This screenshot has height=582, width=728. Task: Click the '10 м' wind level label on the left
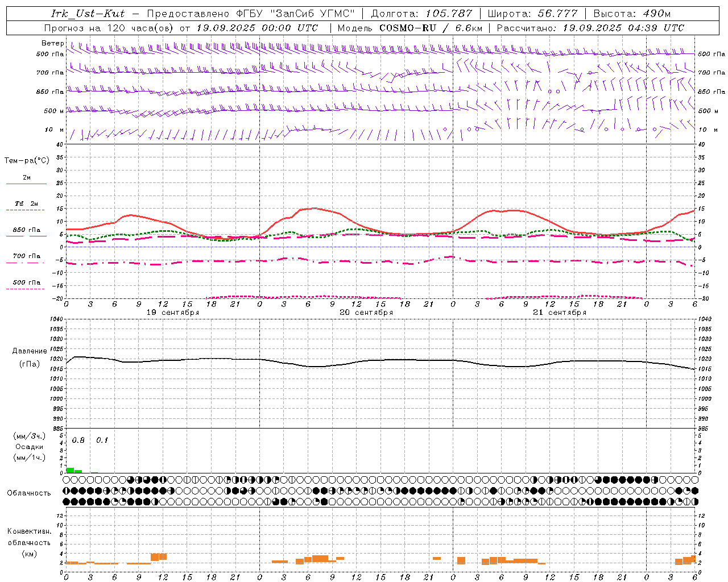tap(55, 130)
